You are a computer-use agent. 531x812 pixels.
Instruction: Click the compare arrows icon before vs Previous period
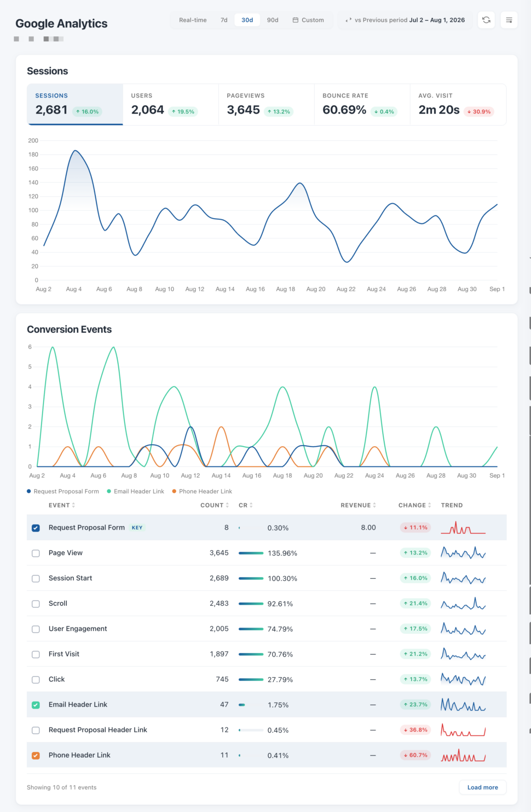pos(348,20)
